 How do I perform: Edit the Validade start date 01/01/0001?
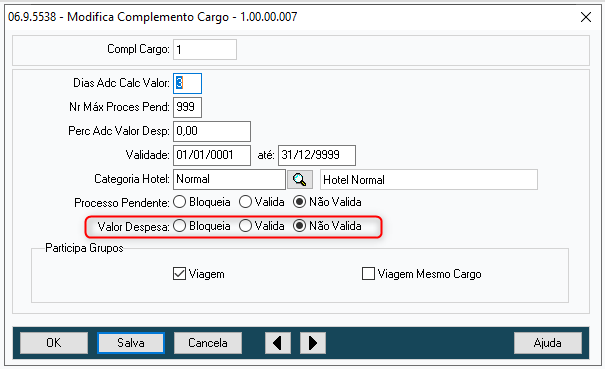(212, 155)
